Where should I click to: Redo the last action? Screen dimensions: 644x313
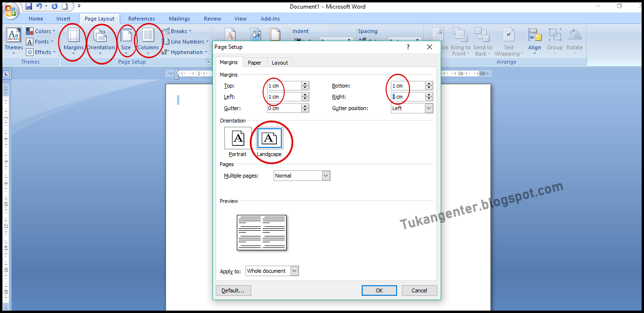[54, 6]
